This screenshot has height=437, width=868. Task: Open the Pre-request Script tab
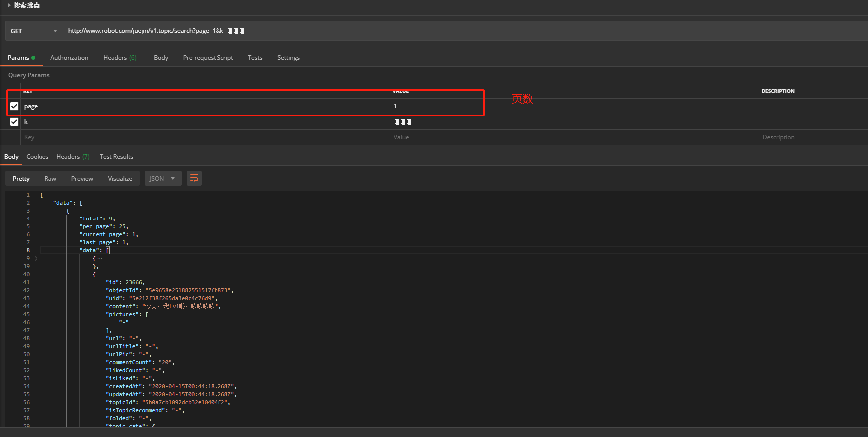click(208, 58)
